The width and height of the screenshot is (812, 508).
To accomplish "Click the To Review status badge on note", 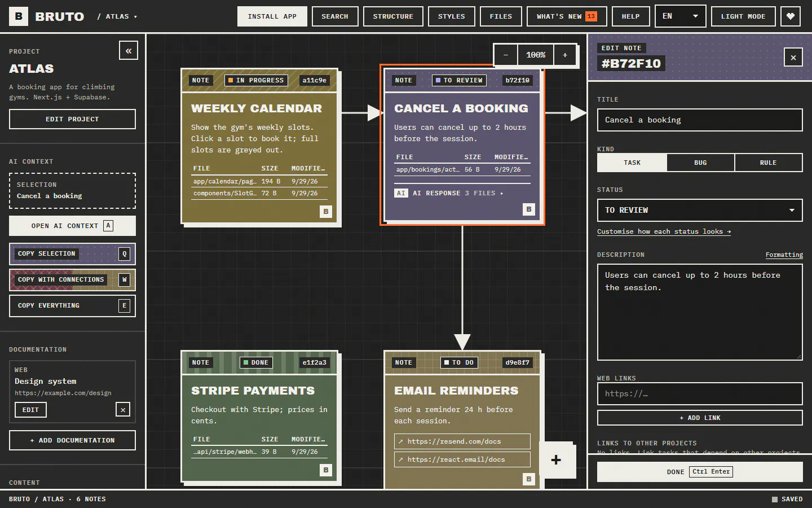I will (460, 81).
